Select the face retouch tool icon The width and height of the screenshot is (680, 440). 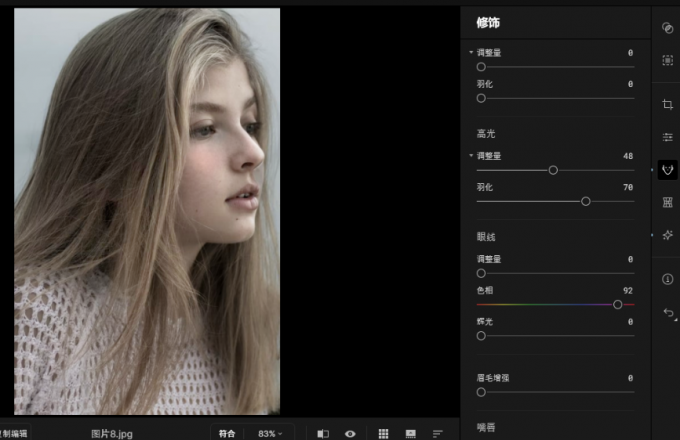pos(667,170)
